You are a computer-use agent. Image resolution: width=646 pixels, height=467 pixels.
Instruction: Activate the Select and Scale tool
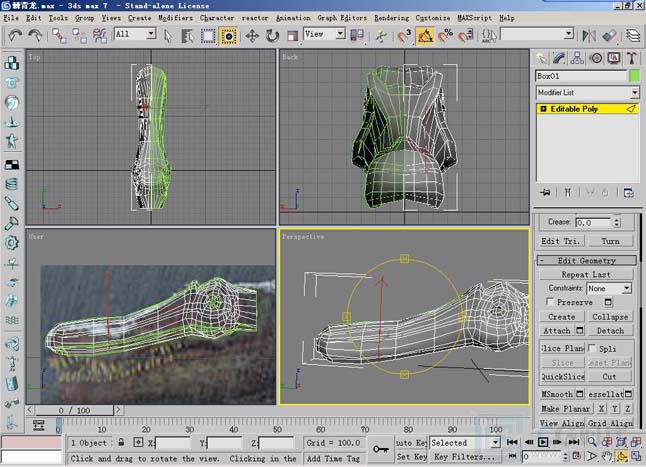pos(293,36)
